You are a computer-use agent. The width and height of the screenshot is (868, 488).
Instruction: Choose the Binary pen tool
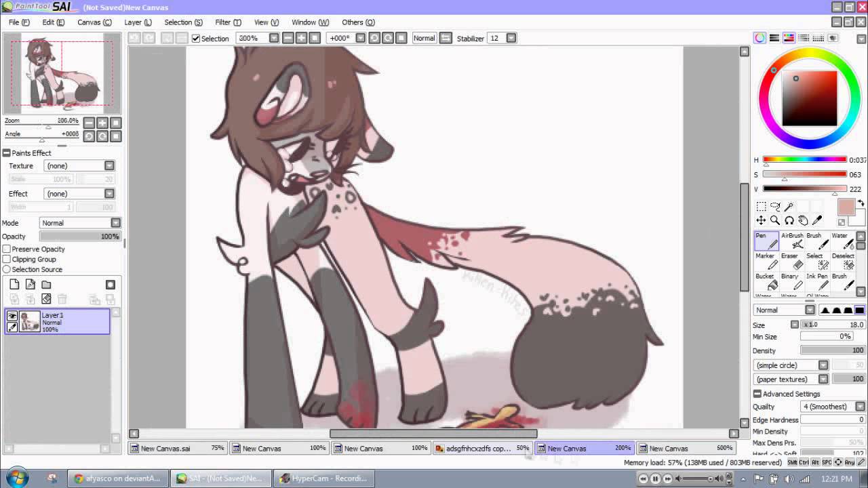[x=792, y=281]
